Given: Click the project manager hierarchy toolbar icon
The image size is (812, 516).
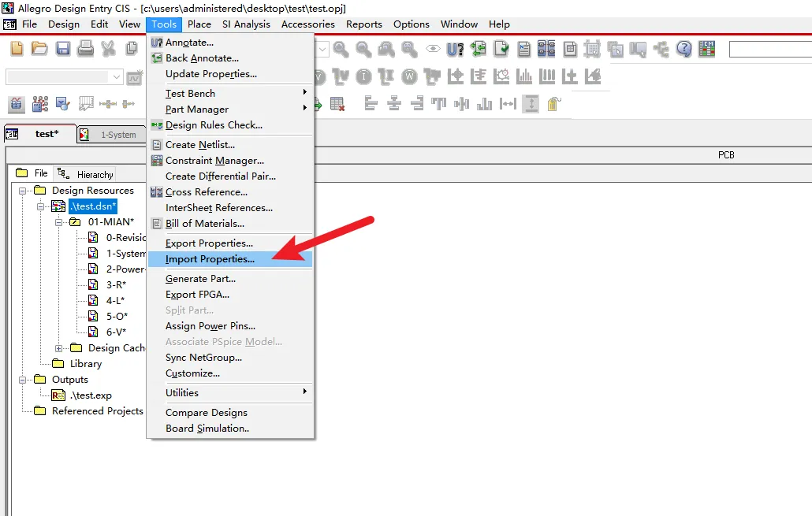Looking at the screenshot, I should pos(661,49).
